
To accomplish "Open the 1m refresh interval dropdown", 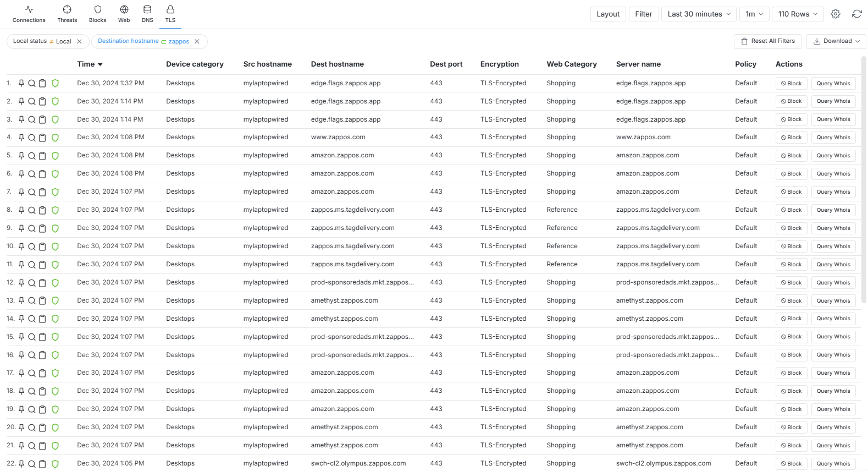I will tap(754, 14).
